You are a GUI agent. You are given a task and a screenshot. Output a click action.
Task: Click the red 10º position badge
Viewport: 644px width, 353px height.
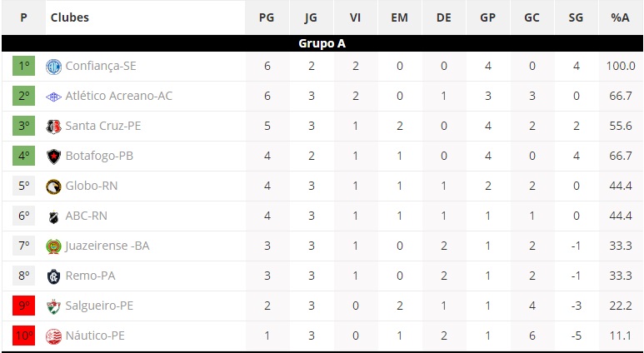pos(24,336)
